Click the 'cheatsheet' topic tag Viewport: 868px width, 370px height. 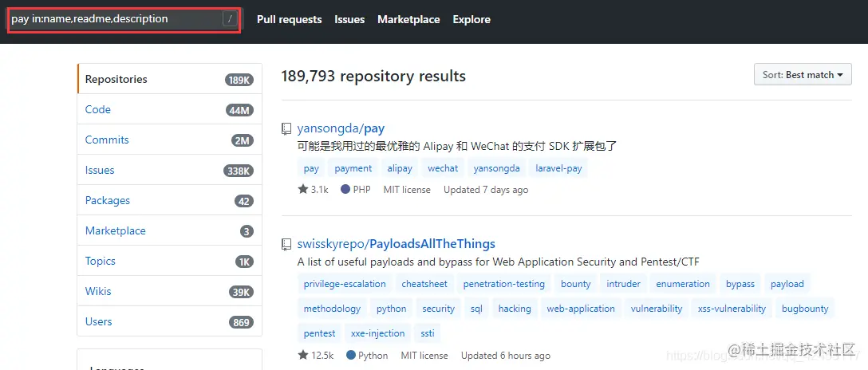[x=424, y=284]
